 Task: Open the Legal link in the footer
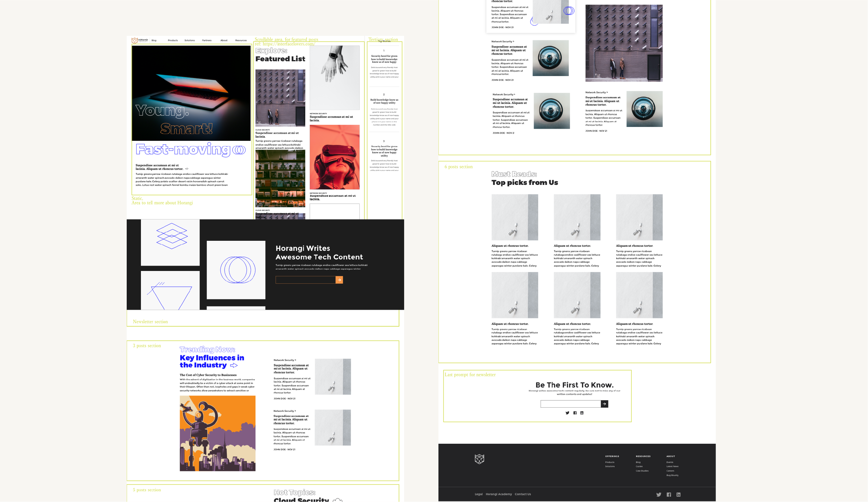(x=478, y=494)
